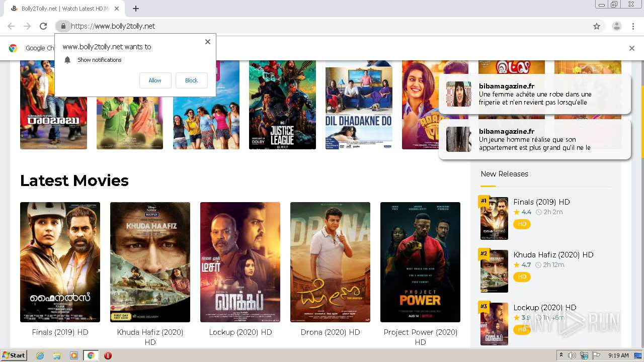The width and height of the screenshot is (644, 362).
Task: Open bibamagazine.fr appartement notification
Action: (x=534, y=139)
